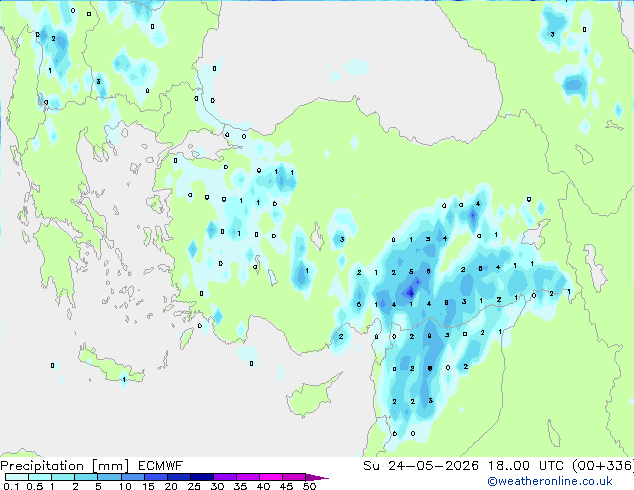Screen dimensions: 634x490
Task: Select the 15–20 mm blue legend swatch
Action: (156, 477)
